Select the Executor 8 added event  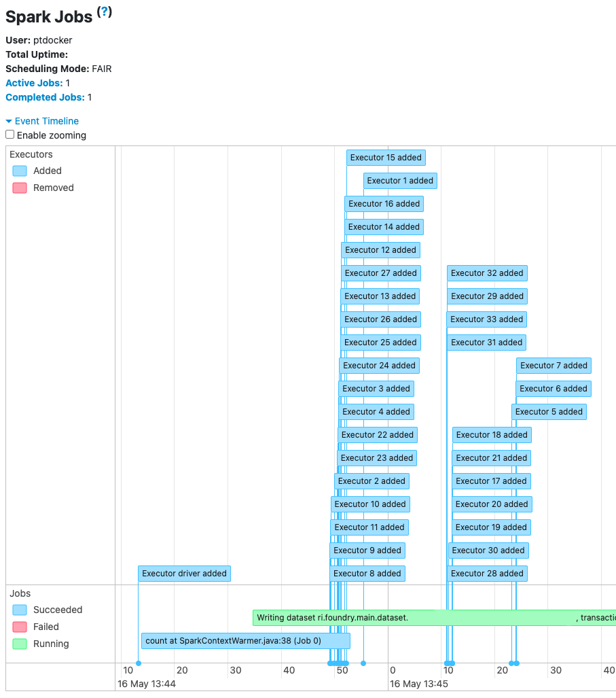(x=367, y=574)
